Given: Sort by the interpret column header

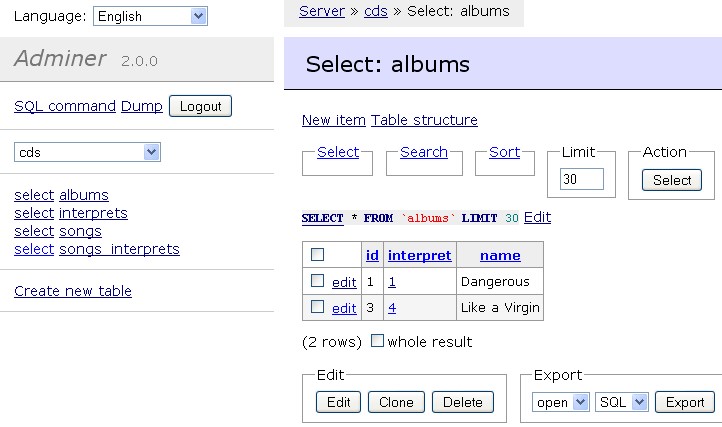Looking at the screenshot, I should [x=419, y=255].
